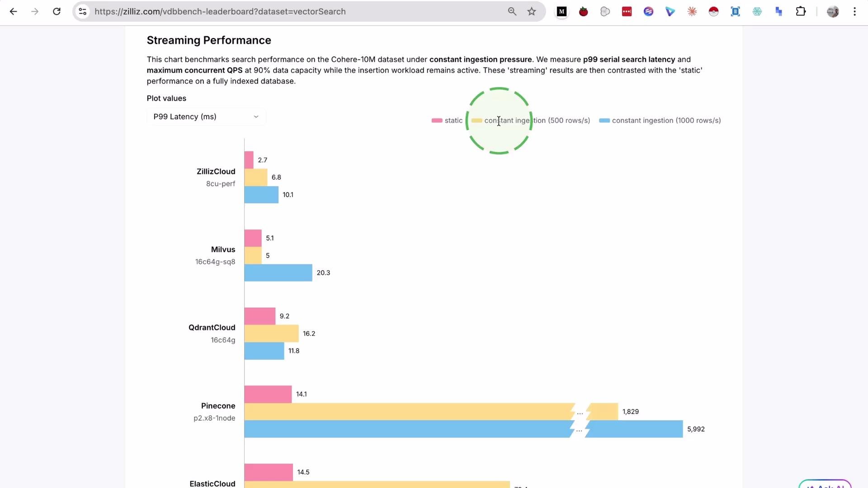Viewport: 868px width, 488px height.
Task: Open the Extensions puzzle piece menu
Action: click(801, 12)
